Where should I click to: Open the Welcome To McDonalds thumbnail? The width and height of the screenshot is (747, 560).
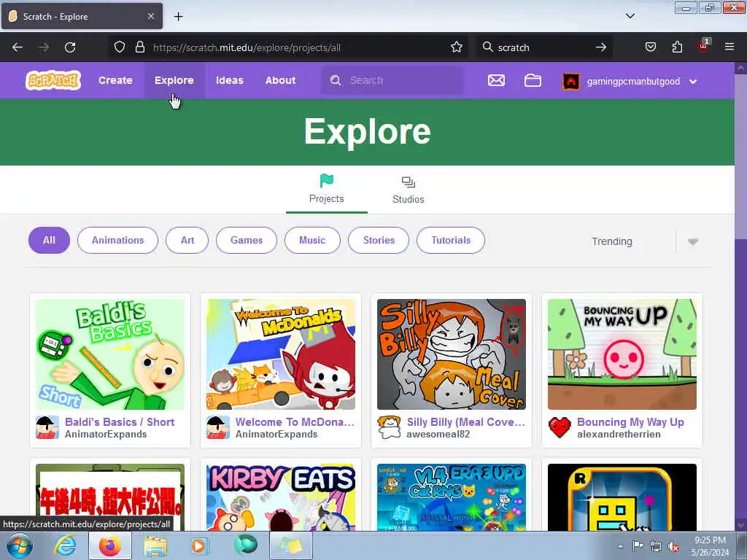(281, 354)
